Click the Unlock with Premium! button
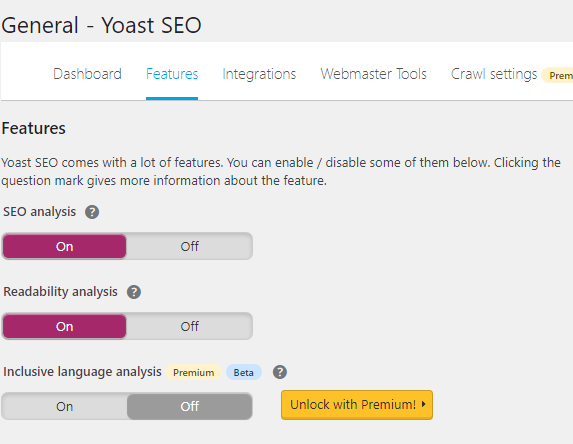The width and height of the screenshot is (573, 444). pos(357,405)
